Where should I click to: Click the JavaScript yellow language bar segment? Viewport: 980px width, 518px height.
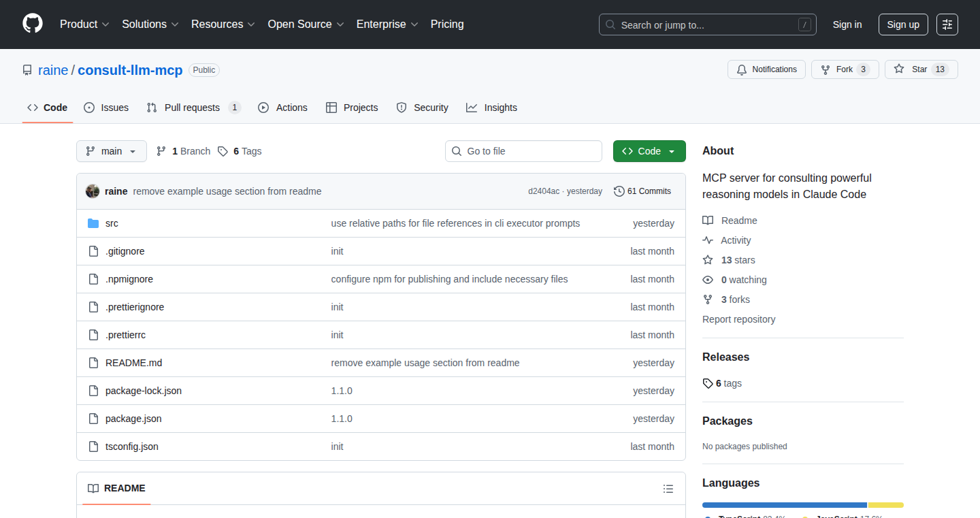coord(886,505)
